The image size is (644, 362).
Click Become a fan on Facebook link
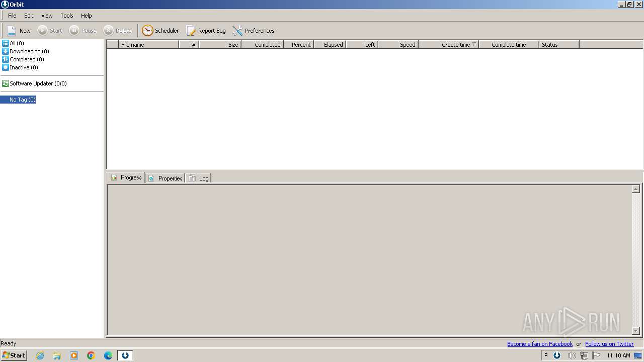click(x=540, y=344)
